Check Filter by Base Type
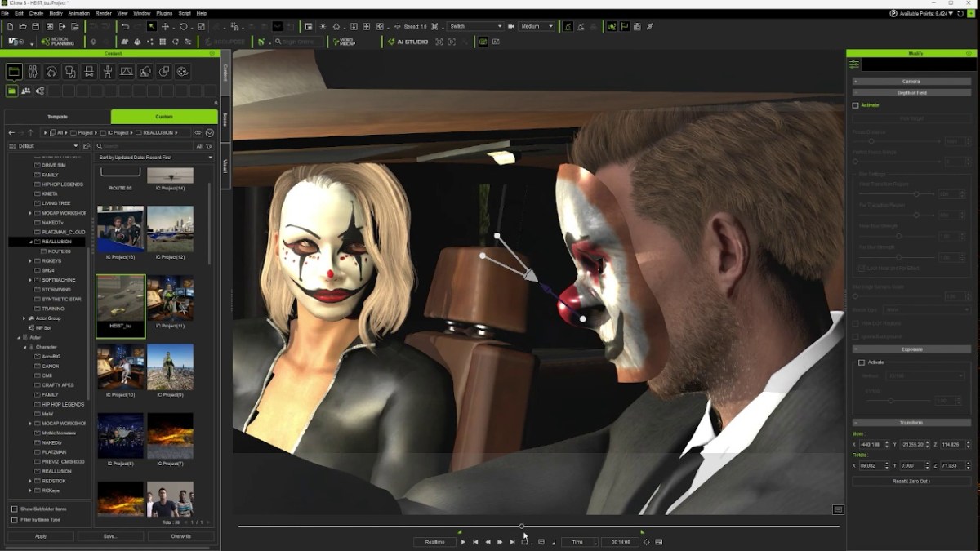 coord(14,519)
